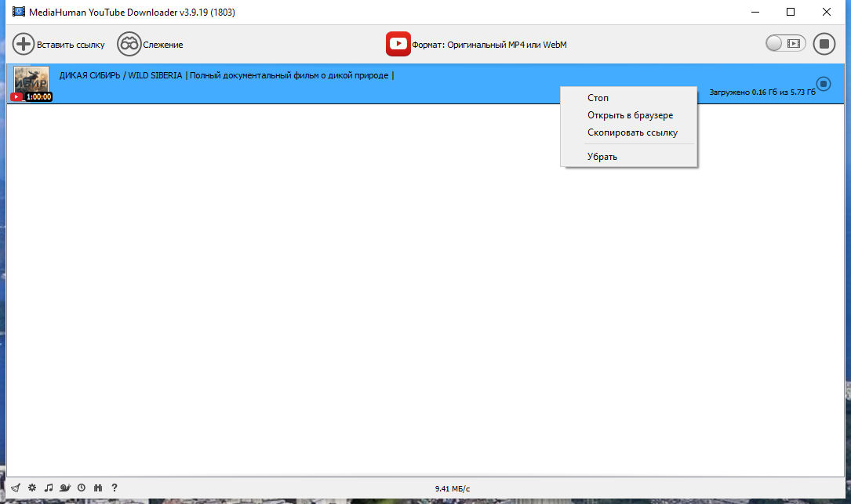
Task: Select 'Стоп' from the context menu
Action: [598, 98]
